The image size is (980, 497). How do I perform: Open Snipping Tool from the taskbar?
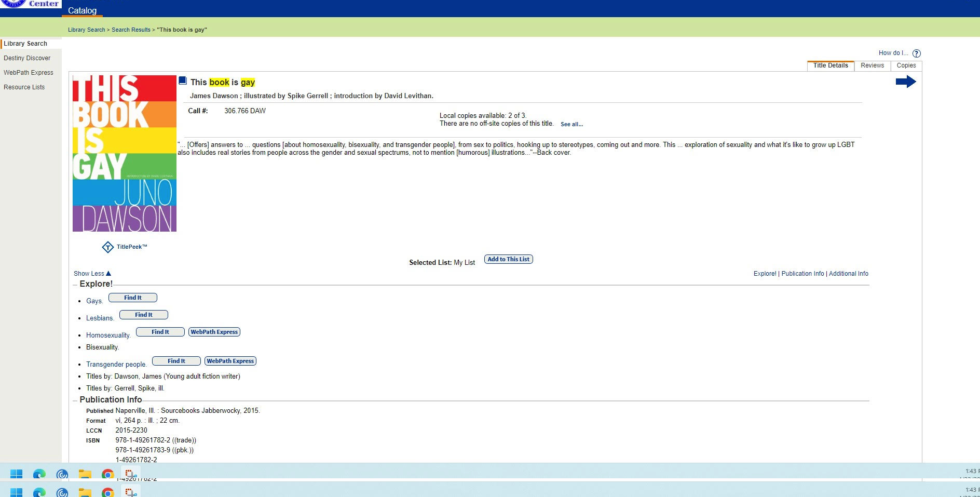131,474
